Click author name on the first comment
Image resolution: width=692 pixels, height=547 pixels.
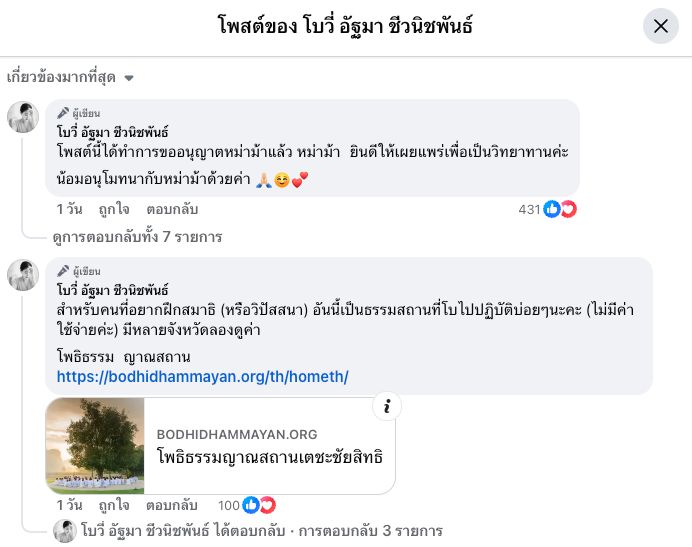(113, 131)
